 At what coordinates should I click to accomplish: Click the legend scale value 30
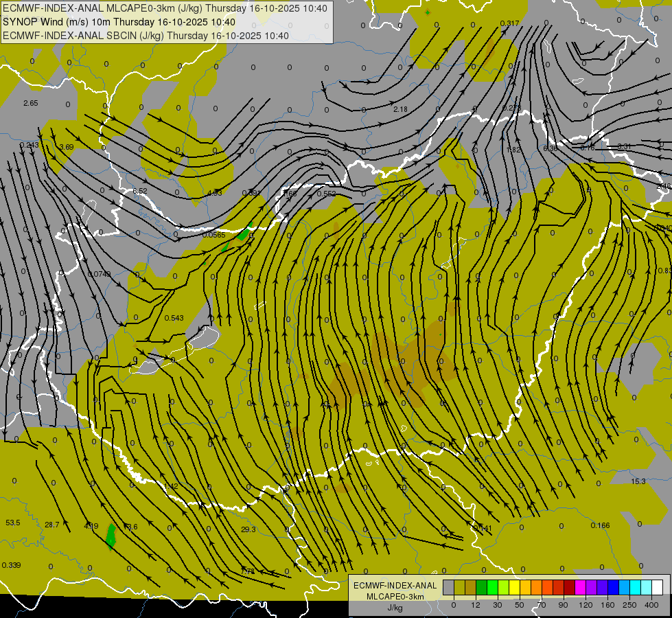[497, 605]
